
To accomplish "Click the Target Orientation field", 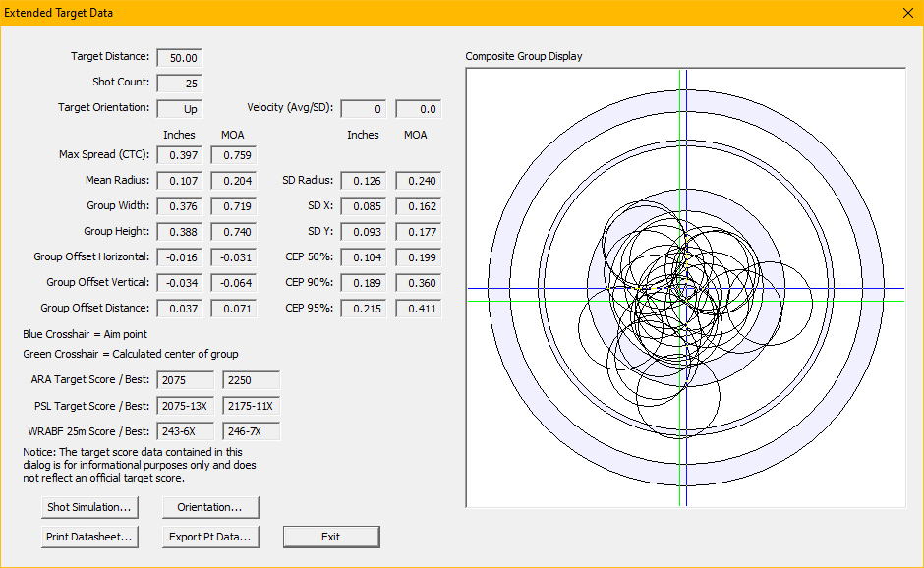I will tap(180, 109).
